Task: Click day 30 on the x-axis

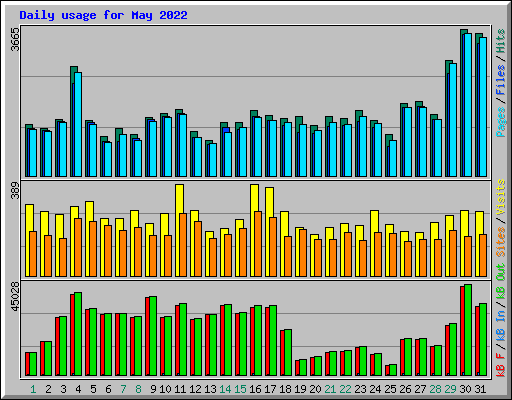Action: pyautogui.click(x=465, y=389)
